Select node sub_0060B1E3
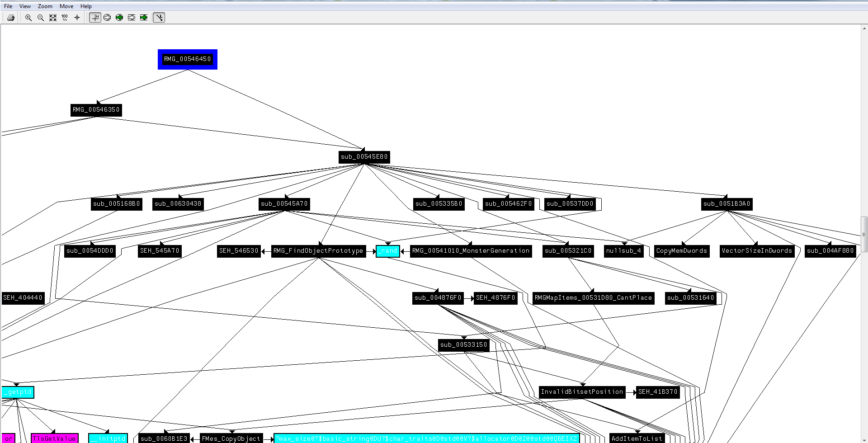 tap(164, 438)
